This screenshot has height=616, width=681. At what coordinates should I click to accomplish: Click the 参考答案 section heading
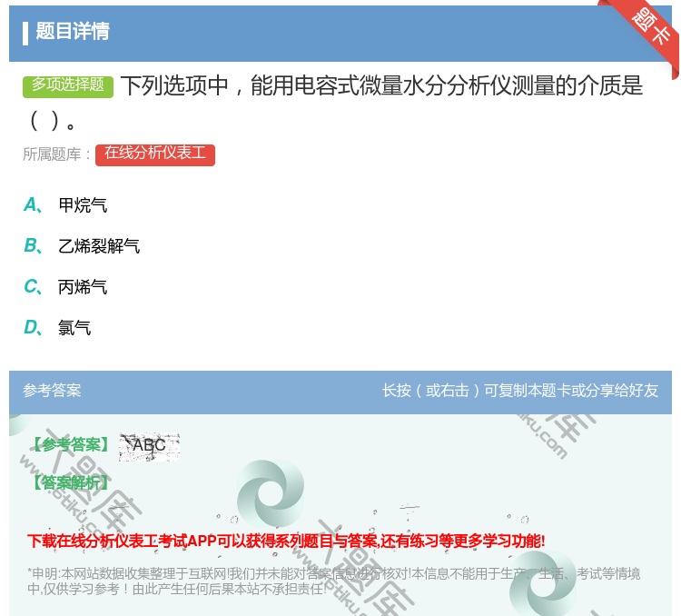pos(52,391)
